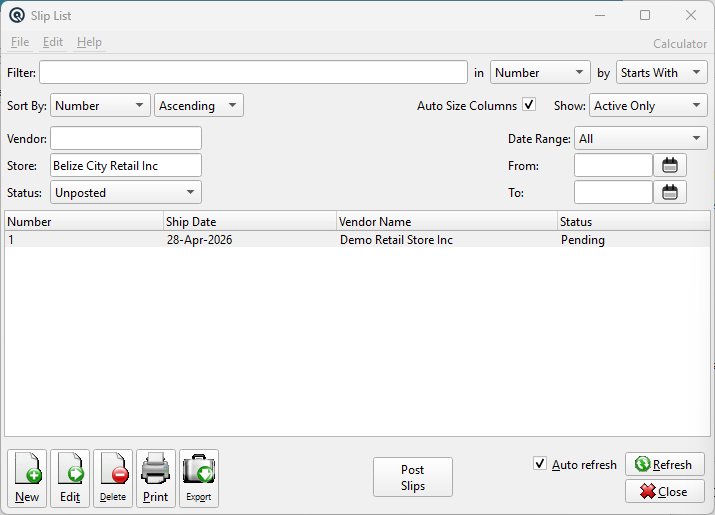Open the Edit menu
Viewport: 715px width, 515px height.
(x=53, y=42)
